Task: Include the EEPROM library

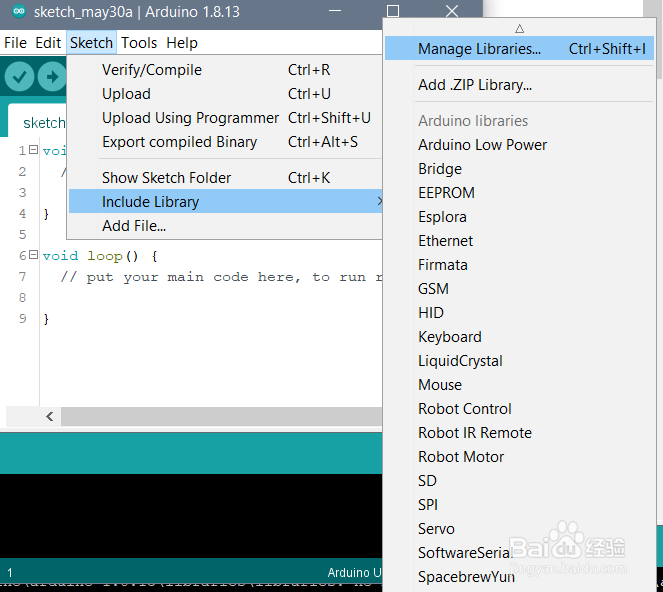Action: point(519,193)
